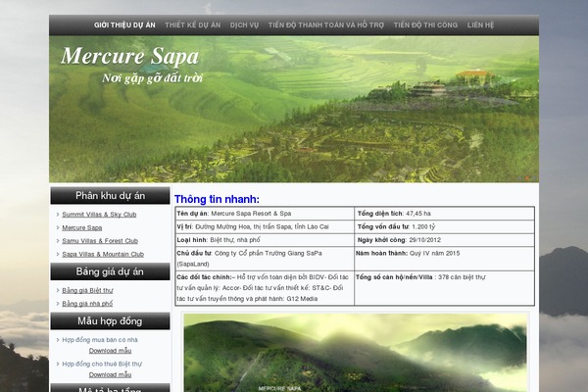Click the Mercure Sapa sidebar link
This screenshot has width=588, height=392.
[x=81, y=227]
